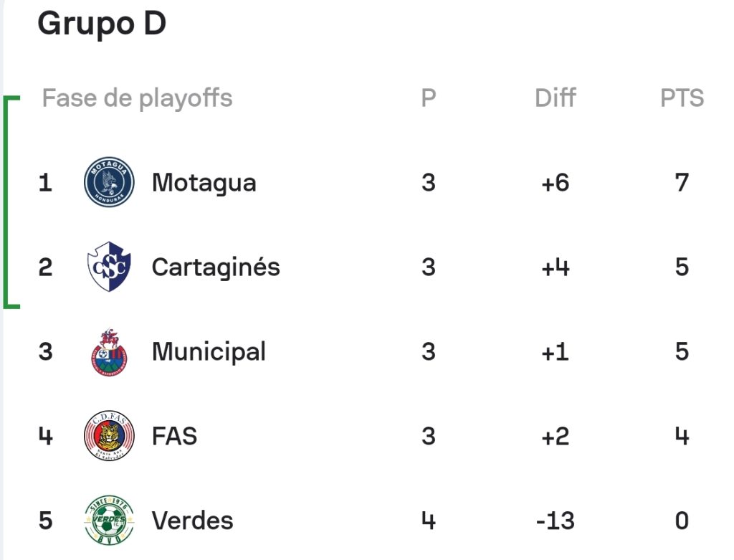Click the Grupo D heading
This screenshot has height=560, width=734.
pos(102,24)
